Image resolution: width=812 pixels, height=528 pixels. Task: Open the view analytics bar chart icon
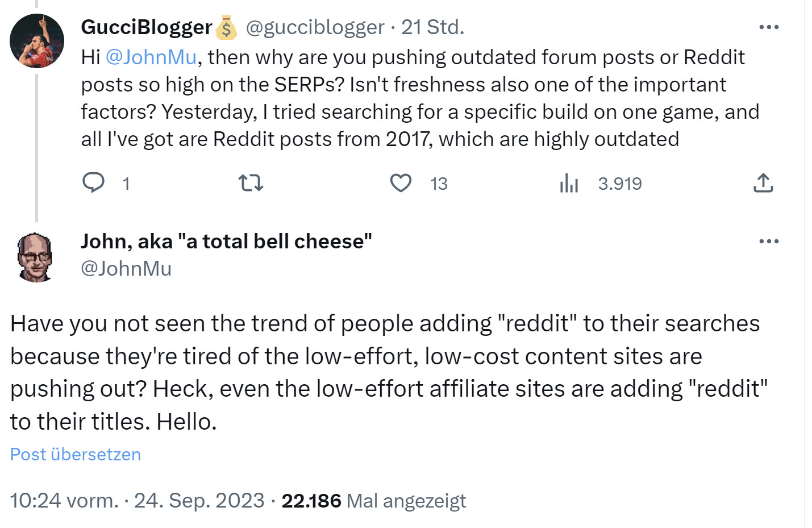pyautogui.click(x=569, y=183)
